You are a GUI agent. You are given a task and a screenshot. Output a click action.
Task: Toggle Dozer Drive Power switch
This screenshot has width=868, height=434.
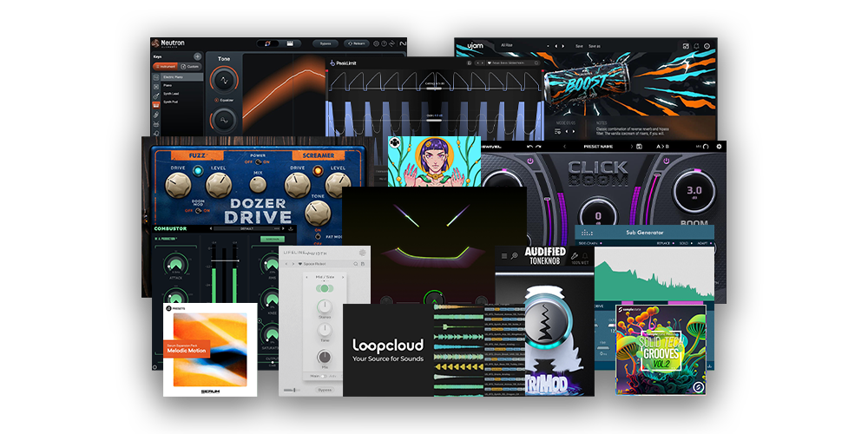pyautogui.click(x=259, y=162)
